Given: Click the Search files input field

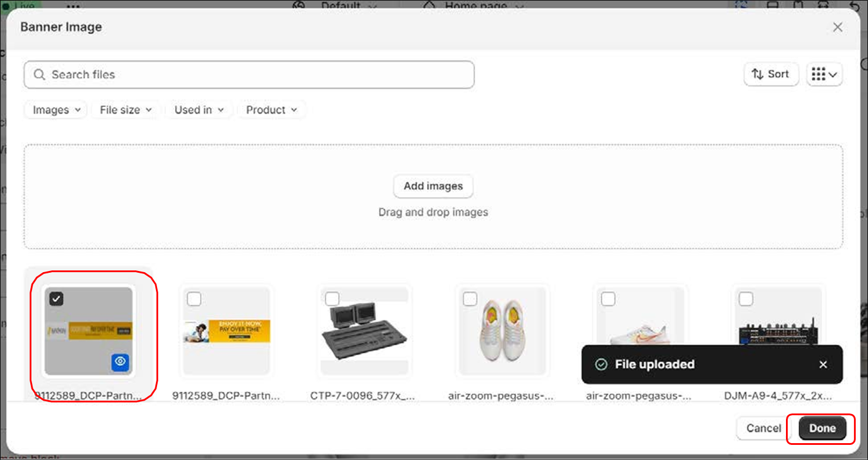Looking at the screenshot, I should pyautogui.click(x=249, y=74).
